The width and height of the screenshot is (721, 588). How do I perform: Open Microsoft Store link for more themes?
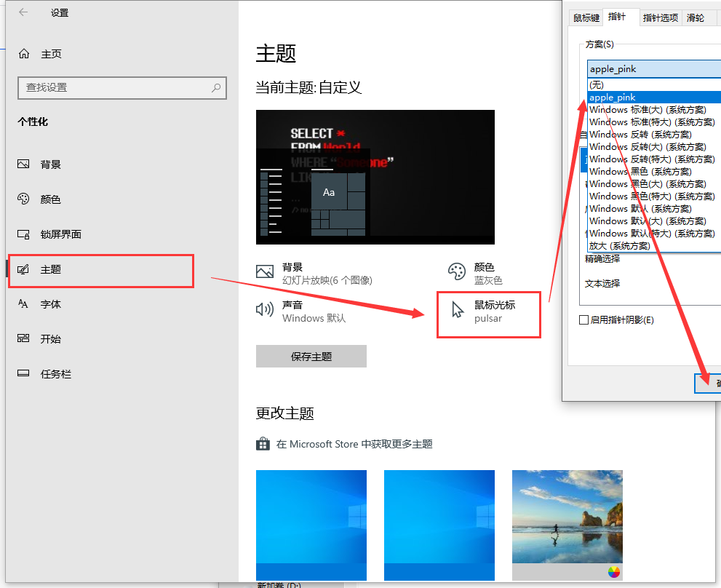point(354,444)
